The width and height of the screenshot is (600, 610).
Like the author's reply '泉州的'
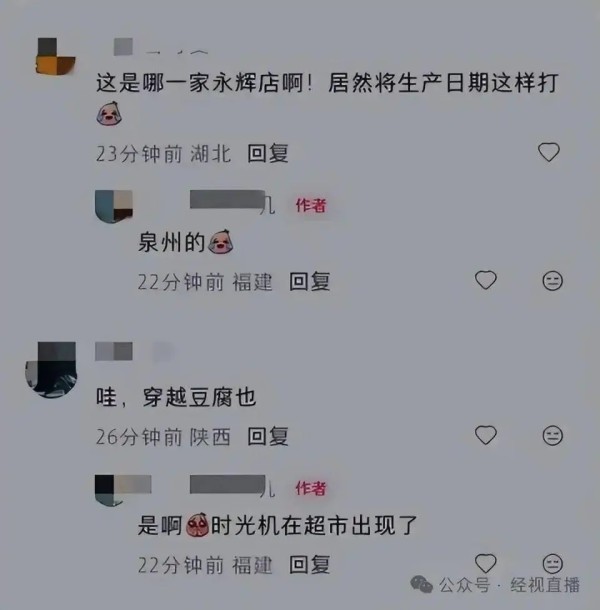pyautogui.click(x=486, y=280)
